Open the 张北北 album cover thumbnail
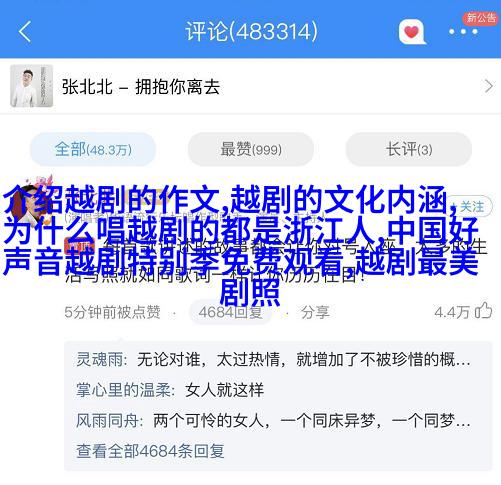Viewport: 501px width, 485px height. click(31, 86)
